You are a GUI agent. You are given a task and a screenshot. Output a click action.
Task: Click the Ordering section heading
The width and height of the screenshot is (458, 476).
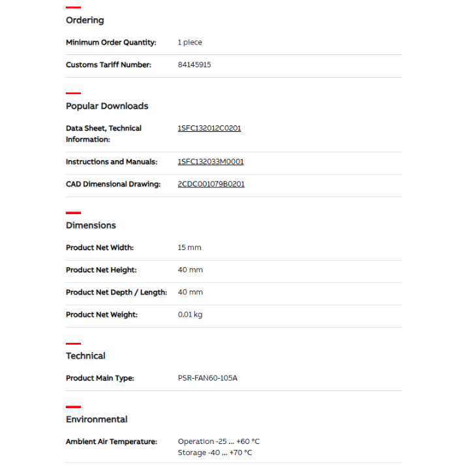click(x=85, y=20)
